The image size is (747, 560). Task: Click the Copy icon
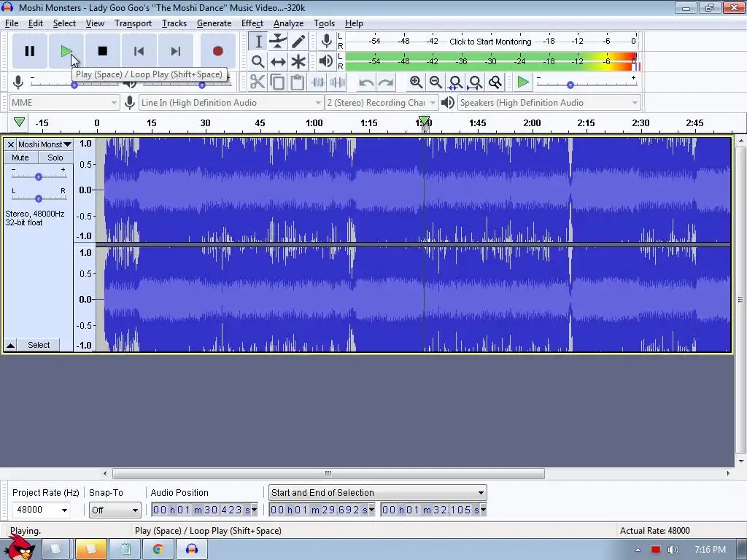point(277,82)
